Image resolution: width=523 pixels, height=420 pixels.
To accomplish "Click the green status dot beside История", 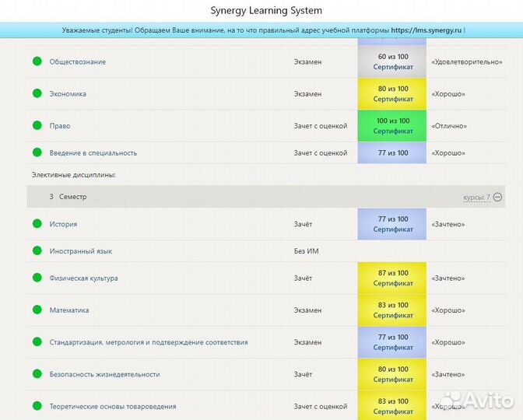I will tap(37, 224).
